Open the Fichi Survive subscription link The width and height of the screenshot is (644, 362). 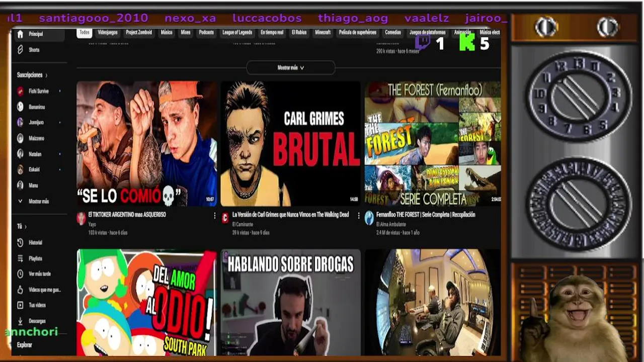point(39,91)
